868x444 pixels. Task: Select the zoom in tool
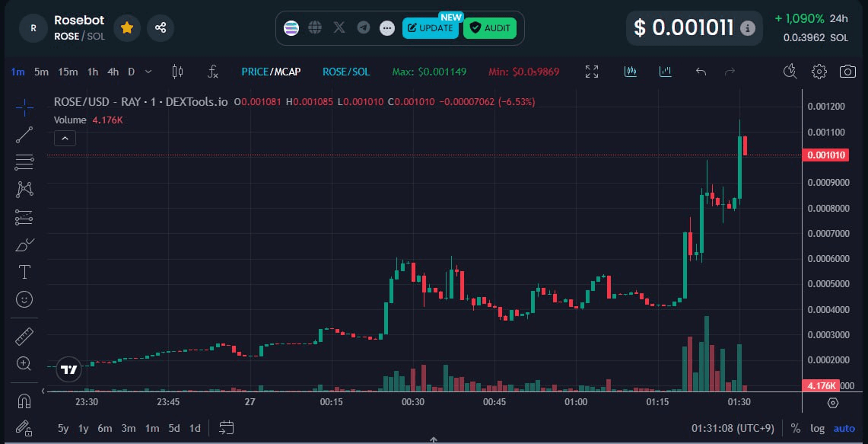(24, 363)
